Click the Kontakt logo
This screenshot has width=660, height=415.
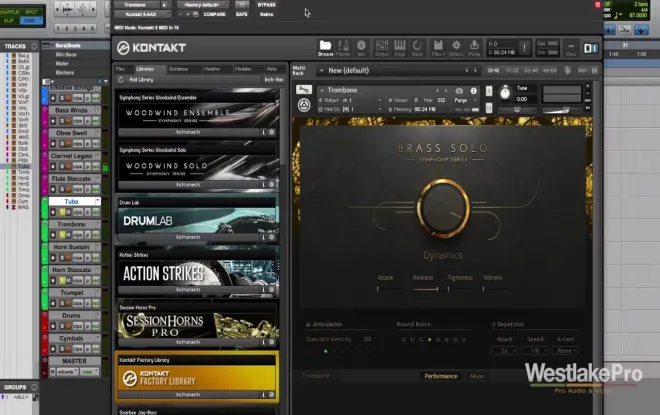click(151, 48)
